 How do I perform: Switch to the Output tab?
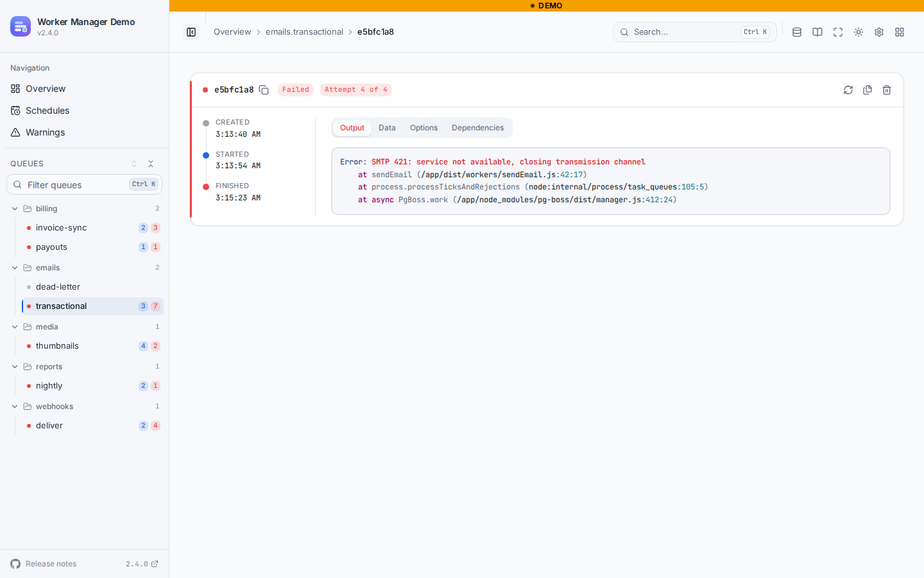(x=352, y=128)
